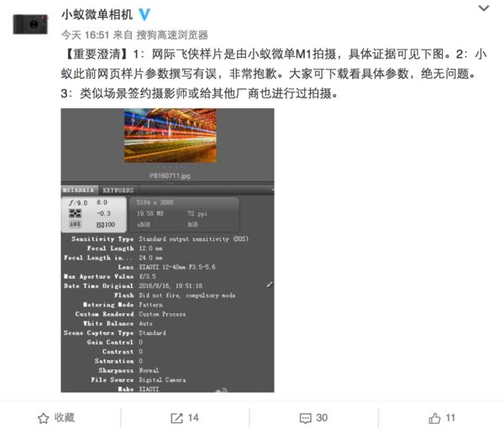
Task: Click the 小蚁微单相机 account name
Action: (x=97, y=15)
